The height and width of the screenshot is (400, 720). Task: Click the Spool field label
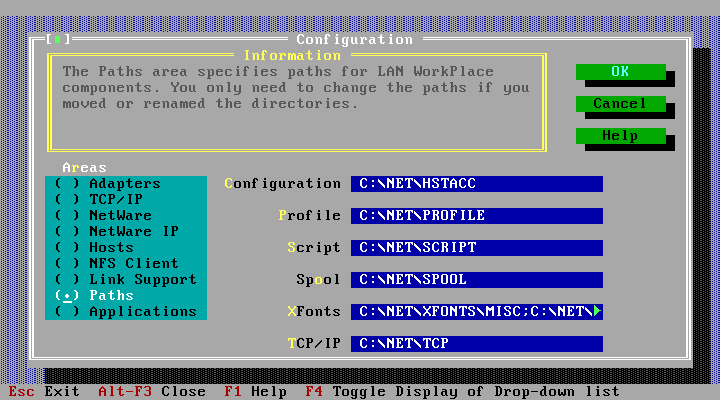click(x=319, y=280)
